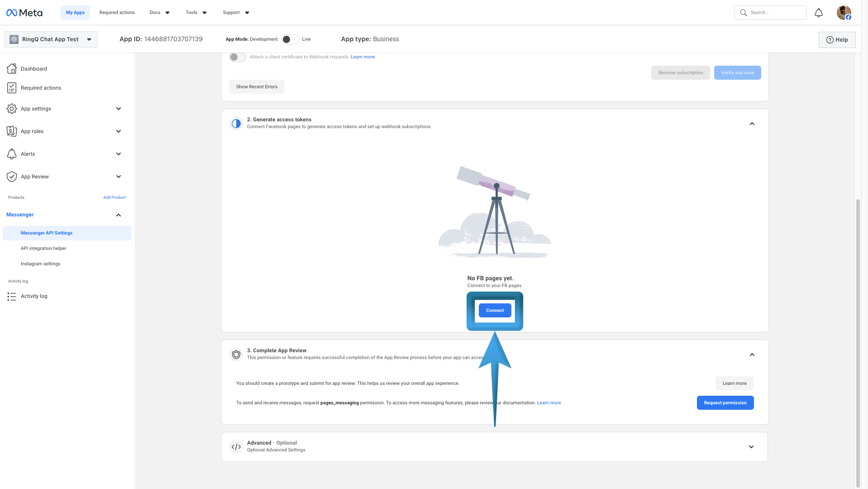Expand App settings in sidebar
This screenshot has width=868, height=489.
tap(119, 109)
